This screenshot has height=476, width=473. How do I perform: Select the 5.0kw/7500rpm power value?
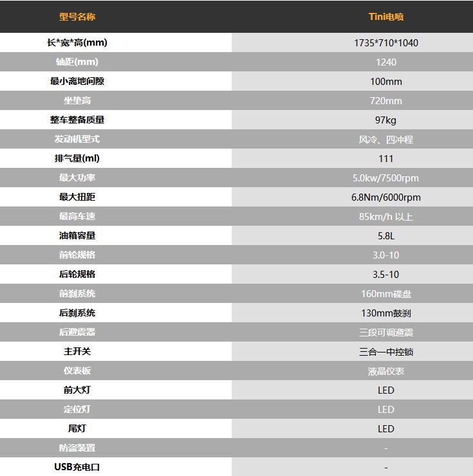point(386,178)
